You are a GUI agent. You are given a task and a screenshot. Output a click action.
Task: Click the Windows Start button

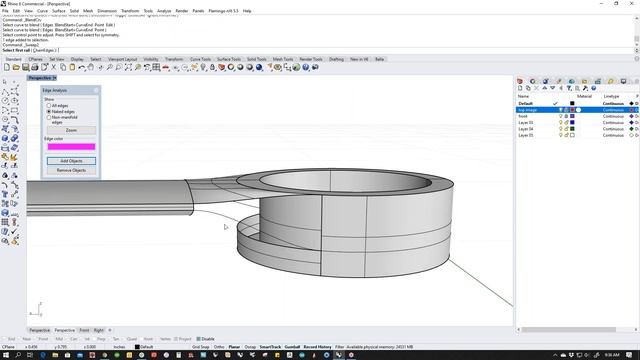click(x=6, y=355)
